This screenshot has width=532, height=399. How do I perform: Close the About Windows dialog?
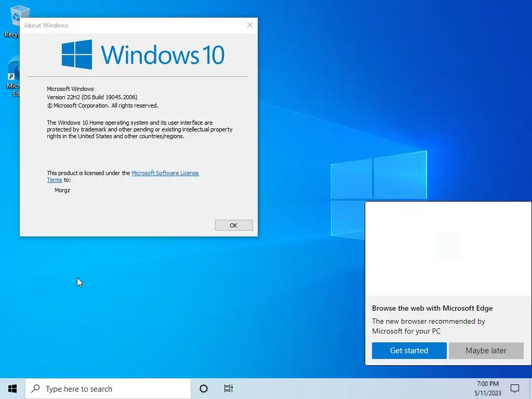click(x=250, y=25)
